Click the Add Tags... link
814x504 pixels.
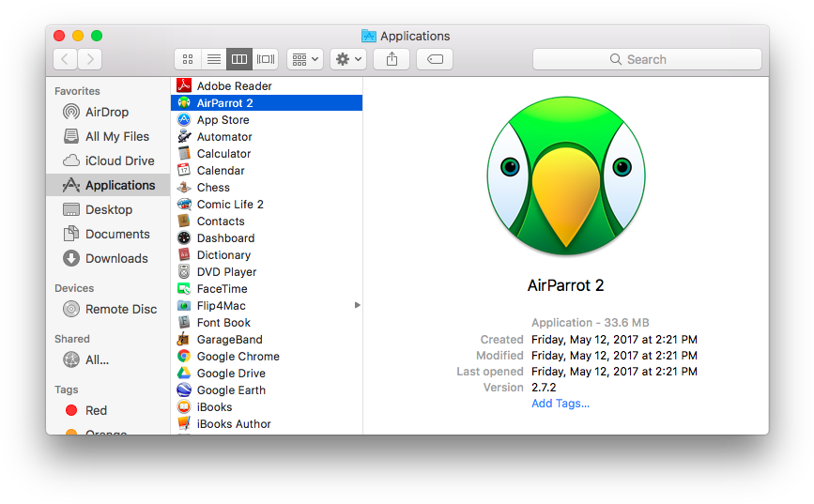point(561,404)
